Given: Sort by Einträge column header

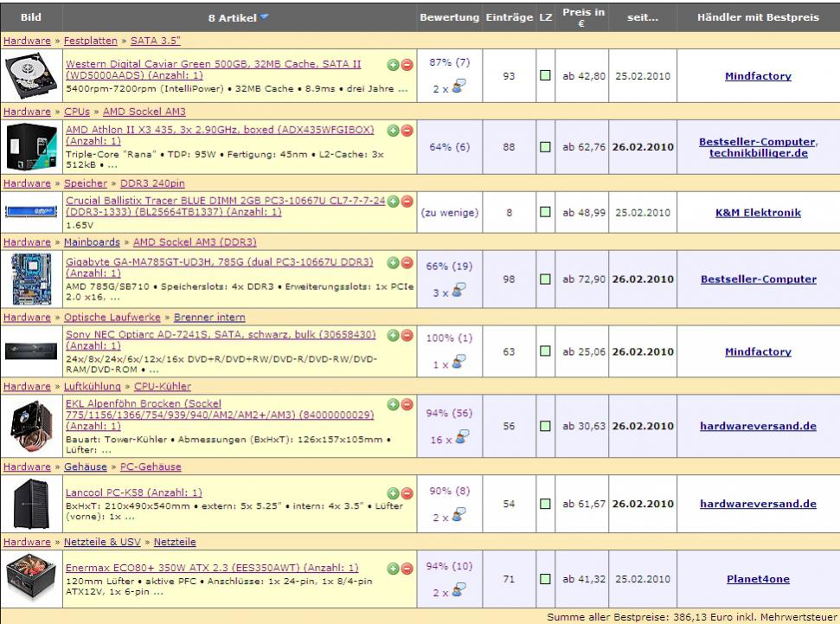Looking at the screenshot, I should pos(510,17).
